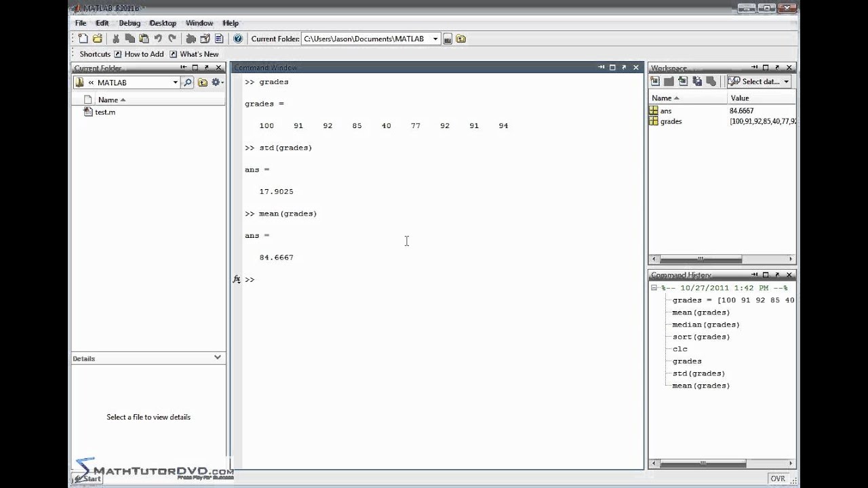Click the Cut icon in toolbar

coord(115,39)
